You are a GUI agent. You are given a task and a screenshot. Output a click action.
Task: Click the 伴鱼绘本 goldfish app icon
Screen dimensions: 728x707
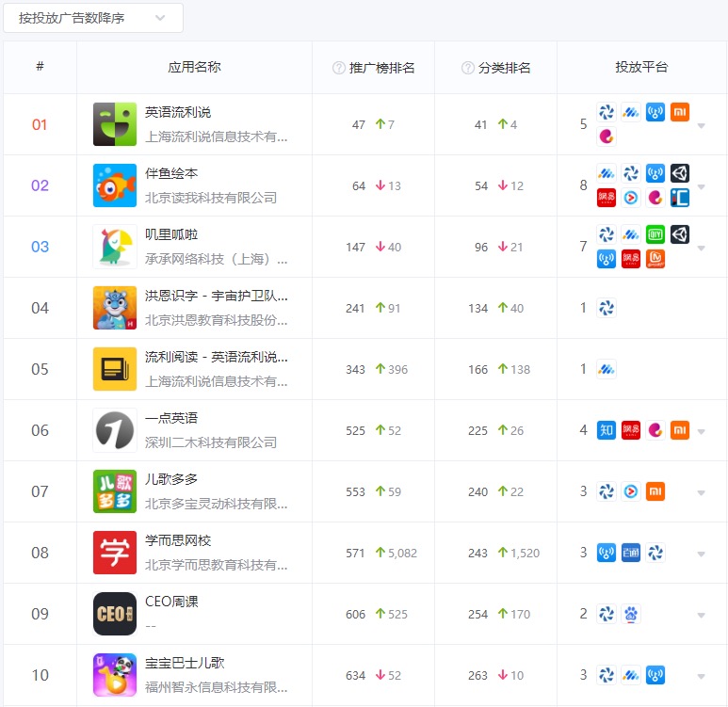point(115,185)
